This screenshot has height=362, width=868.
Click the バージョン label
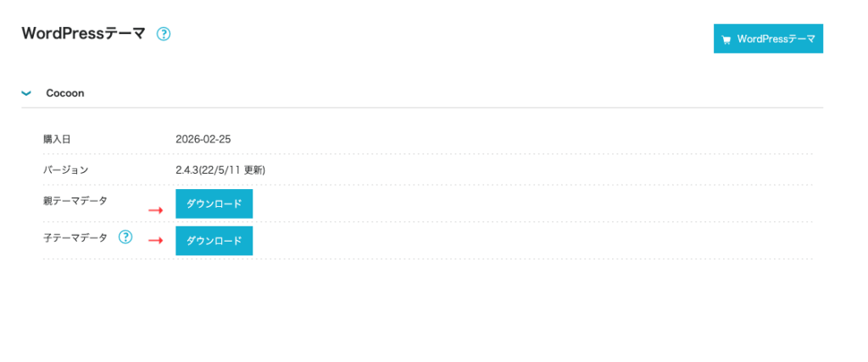[65, 170]
